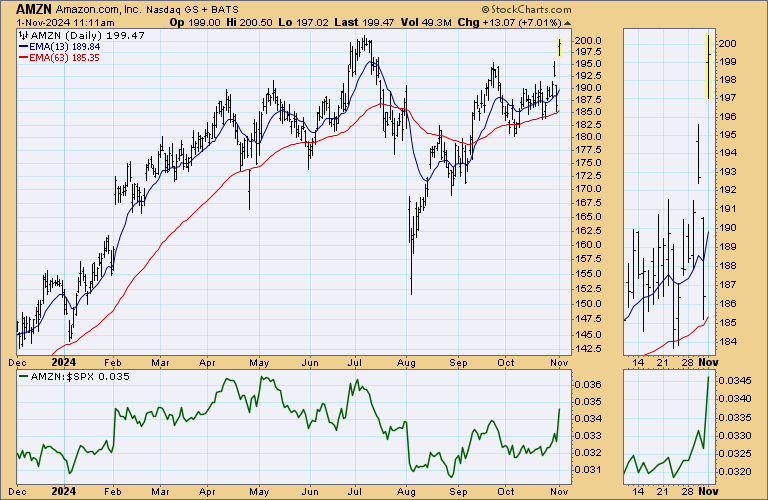The width and height of the screenshot is (768, 500).
Task: Click the 1-Nov-2024 11:11am timestamp
Action: 65,23
